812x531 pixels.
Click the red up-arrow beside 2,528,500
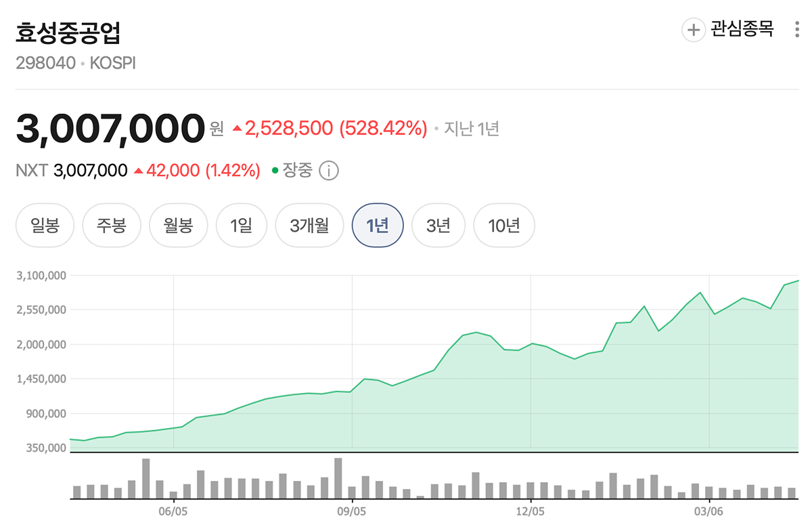pyautogui.click(x=237, y=128)
